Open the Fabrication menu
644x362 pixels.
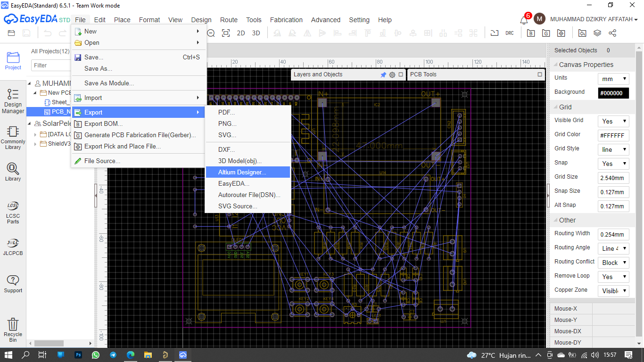pos(286,20)
